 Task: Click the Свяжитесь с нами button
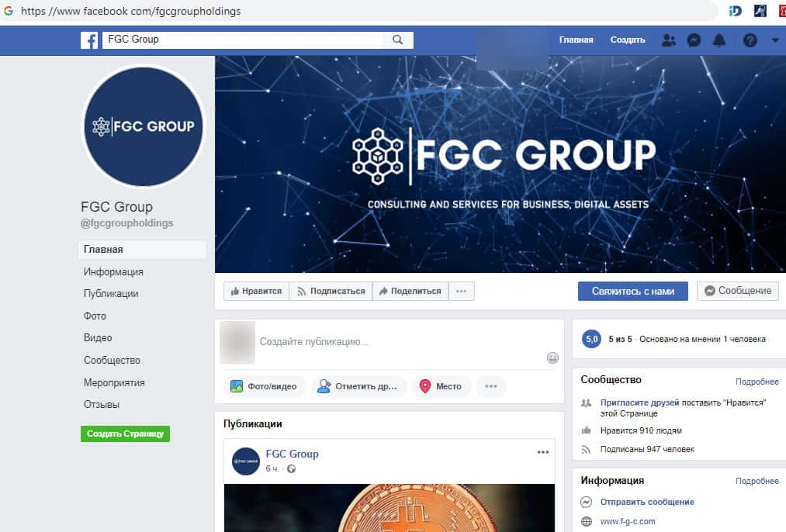[x=632, y=291]
